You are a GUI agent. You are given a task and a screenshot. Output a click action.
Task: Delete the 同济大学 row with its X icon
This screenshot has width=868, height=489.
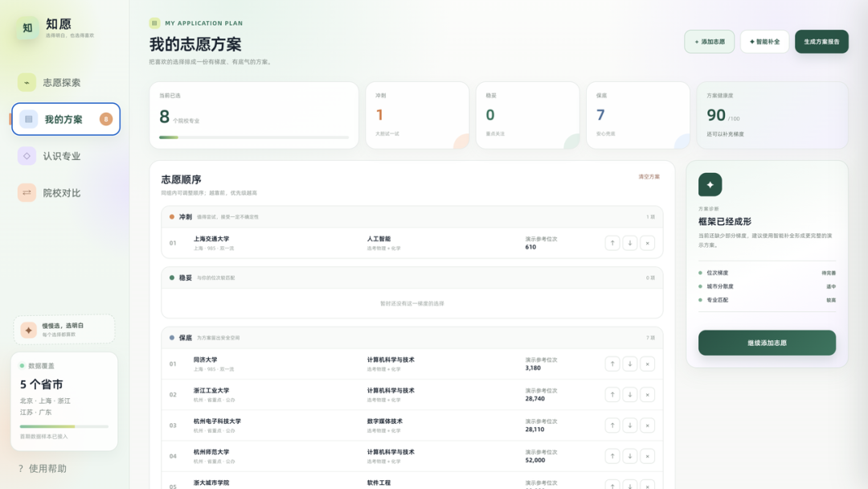pos(648,364)
